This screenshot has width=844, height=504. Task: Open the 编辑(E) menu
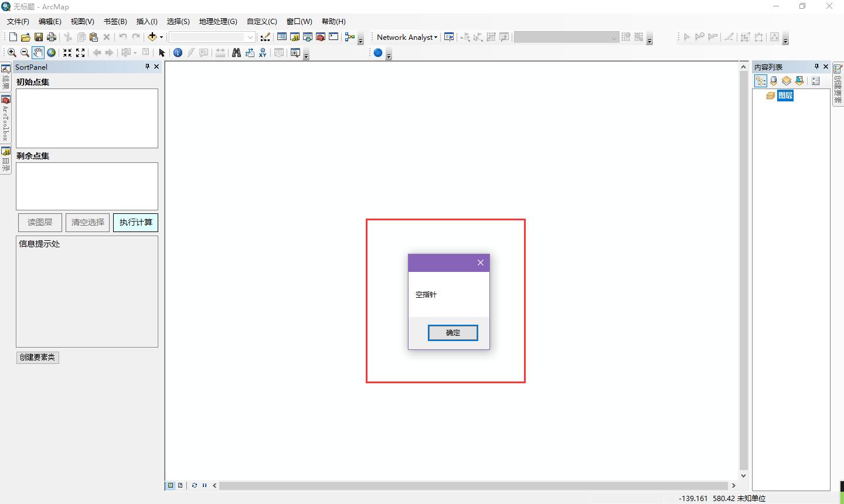[50, 21]
